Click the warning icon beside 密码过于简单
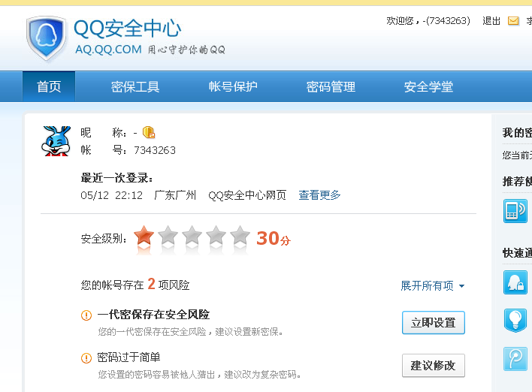This screenshot has width=532, height=392. [x=86, y=358]
